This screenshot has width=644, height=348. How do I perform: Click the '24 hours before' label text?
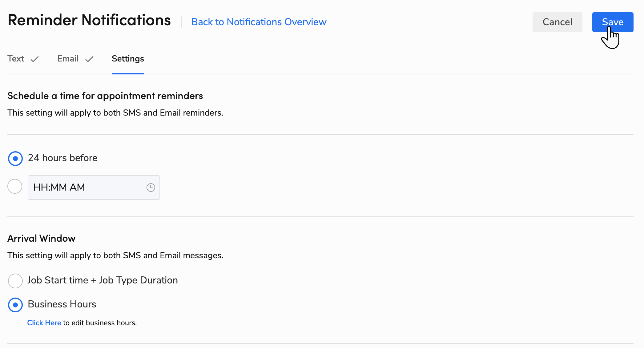coord(62,158)
